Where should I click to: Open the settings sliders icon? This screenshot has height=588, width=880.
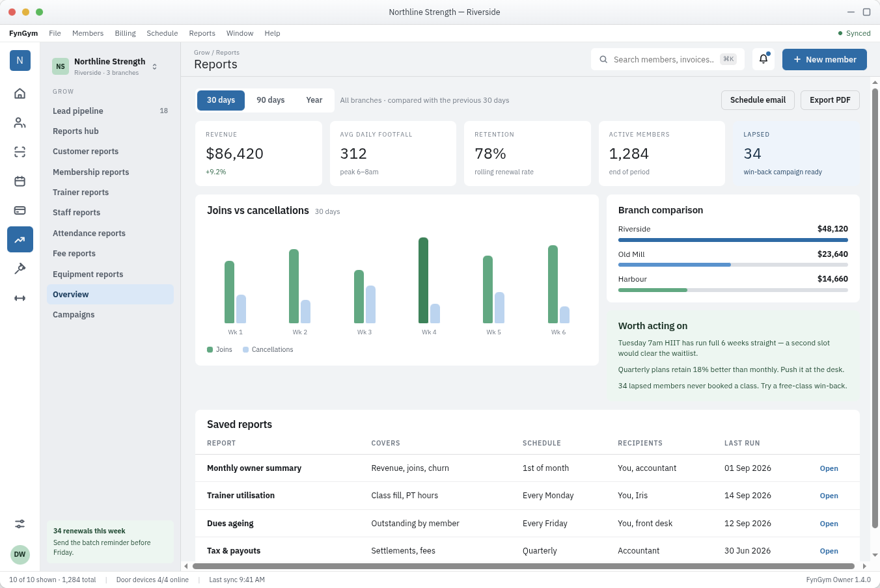(20, 524)
